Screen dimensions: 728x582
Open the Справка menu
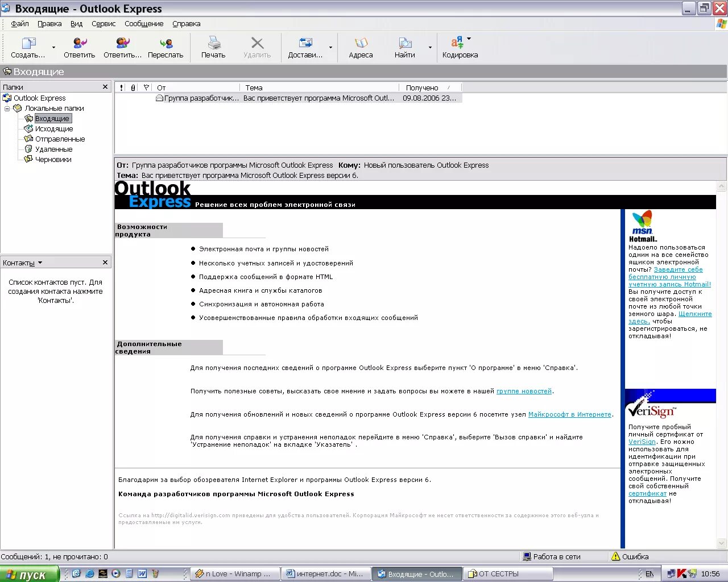187,24
